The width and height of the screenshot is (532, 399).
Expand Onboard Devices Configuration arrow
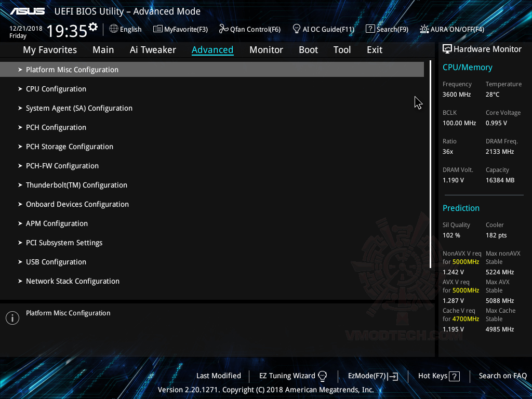tap(20, 204)
